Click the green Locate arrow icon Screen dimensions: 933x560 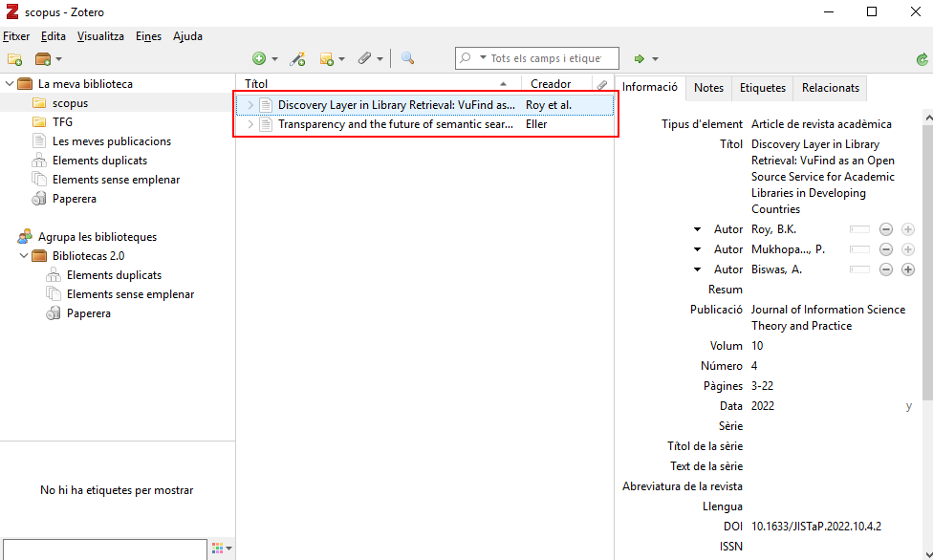tap(640, 58)
